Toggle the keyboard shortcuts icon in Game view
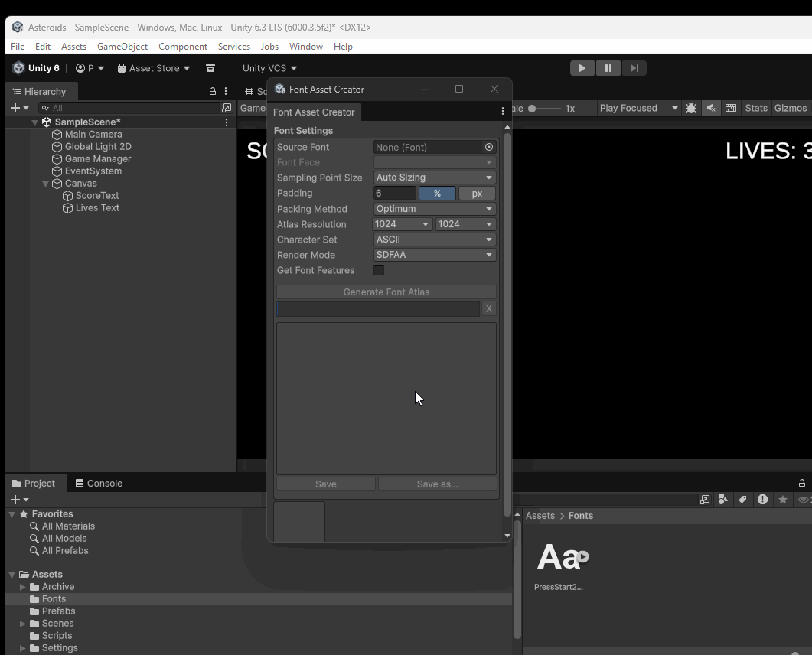 click(731, 108)
